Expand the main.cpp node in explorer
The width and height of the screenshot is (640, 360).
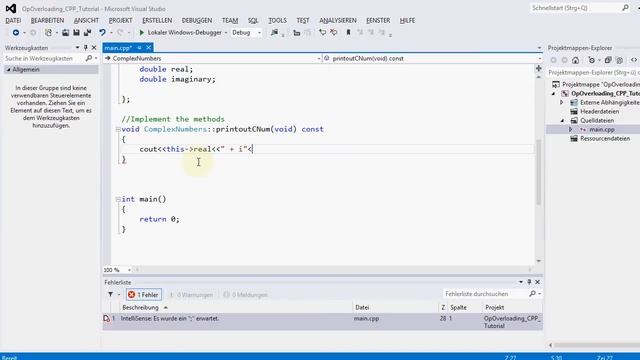point(570,129)
